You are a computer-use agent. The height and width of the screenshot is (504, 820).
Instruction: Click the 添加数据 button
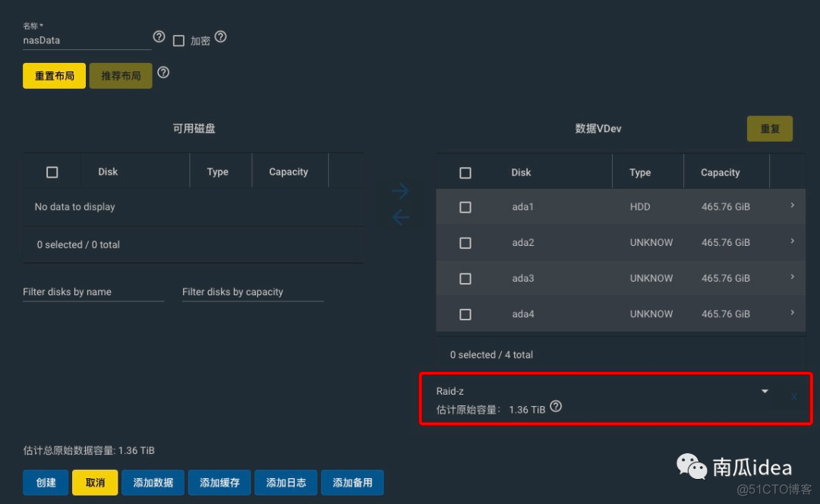153,483
